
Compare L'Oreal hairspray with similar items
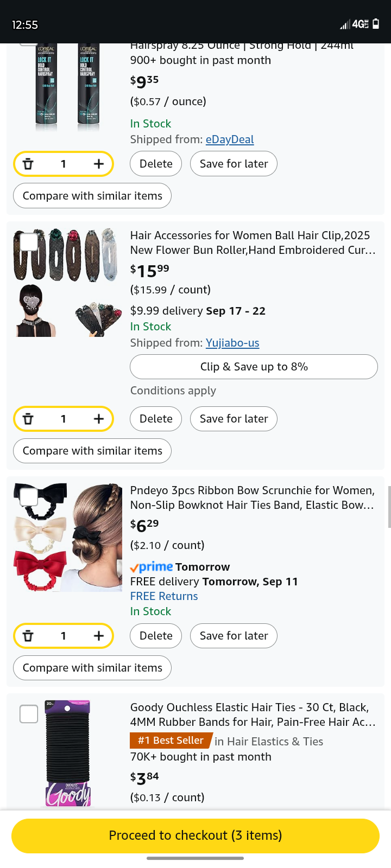click(92, 196)
